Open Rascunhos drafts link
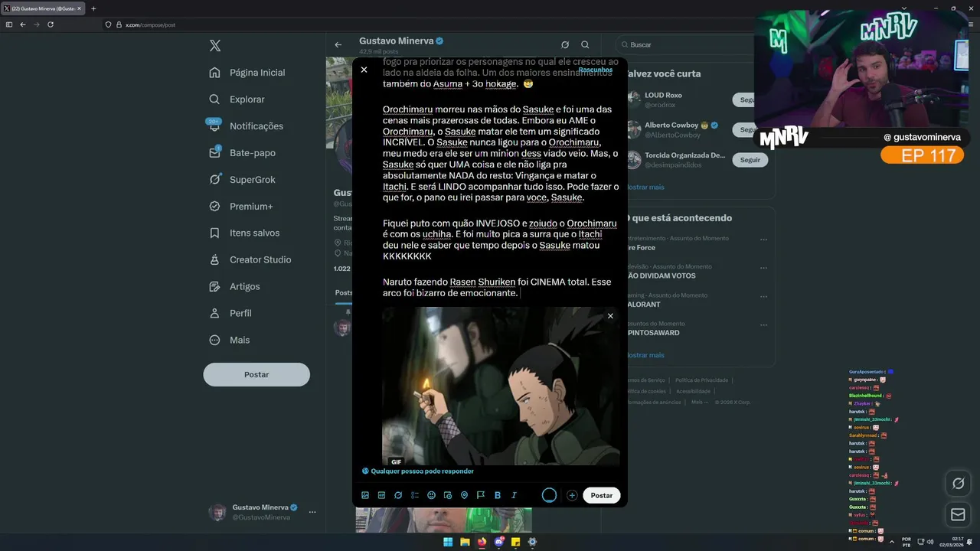This screenshot has height=551, width=980. pyautogui.click(x=596, y=70)
